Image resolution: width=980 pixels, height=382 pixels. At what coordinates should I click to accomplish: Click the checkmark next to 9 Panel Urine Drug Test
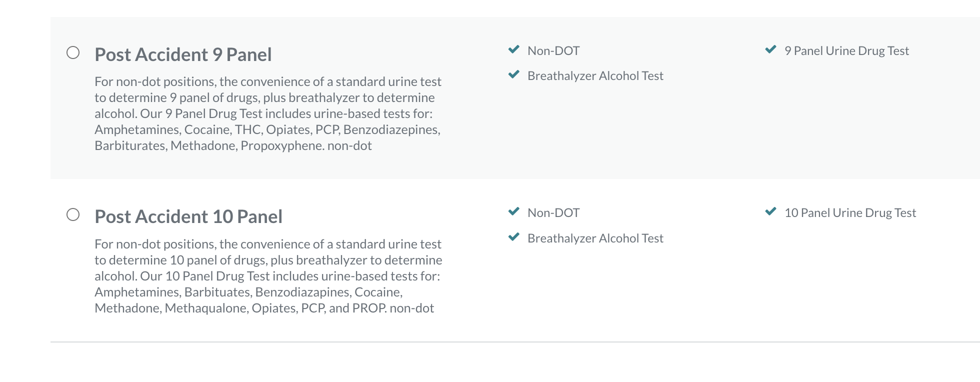click(x=770, y=49)
